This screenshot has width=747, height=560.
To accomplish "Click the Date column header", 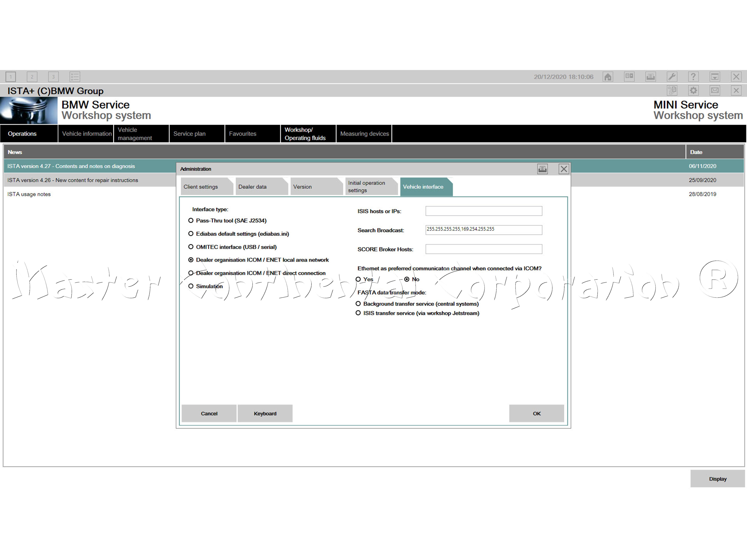I will (x=715, y=152).
